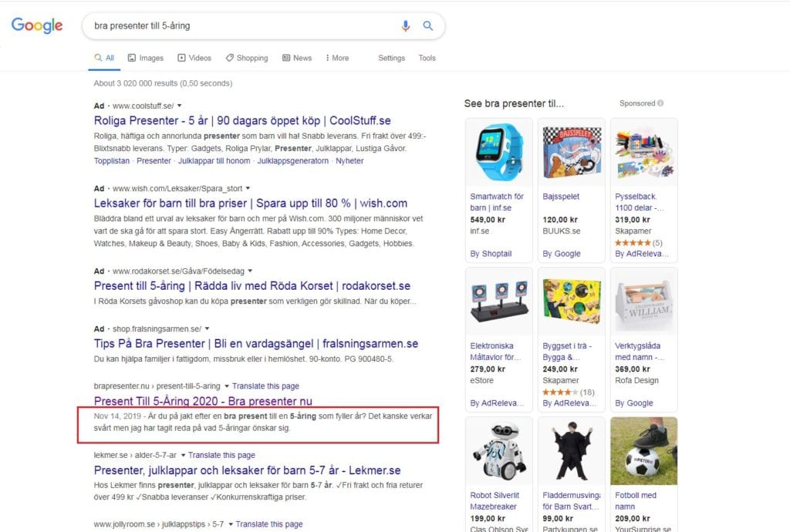Expand coolstuff.se ad dropdown arrow
Viewport: 790px width, 532px height.
(179, 106)
